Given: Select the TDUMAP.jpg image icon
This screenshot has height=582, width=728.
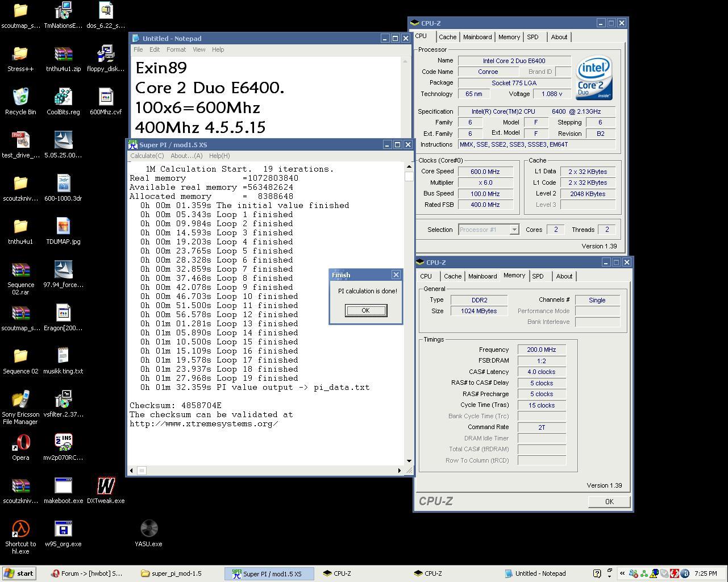Looking at the screenshot, I should pos(63,231).
